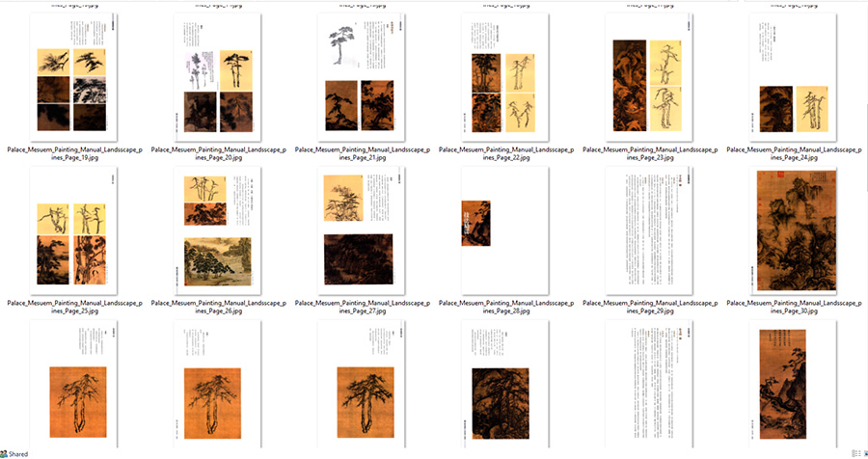
Task: Select bottom-row dark twisted pine painting thumbnail
Action: point(505,384)
